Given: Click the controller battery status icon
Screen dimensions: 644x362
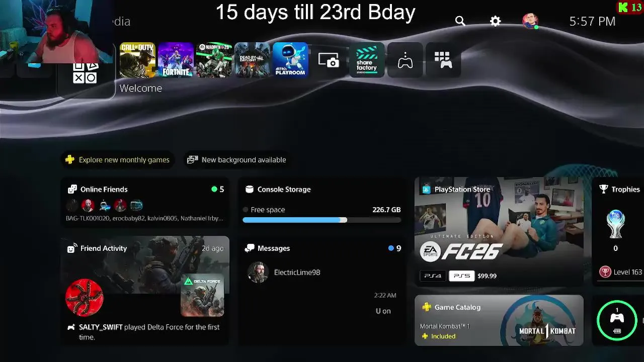Looking at the screenshot, I should click(x=617, y=321).
